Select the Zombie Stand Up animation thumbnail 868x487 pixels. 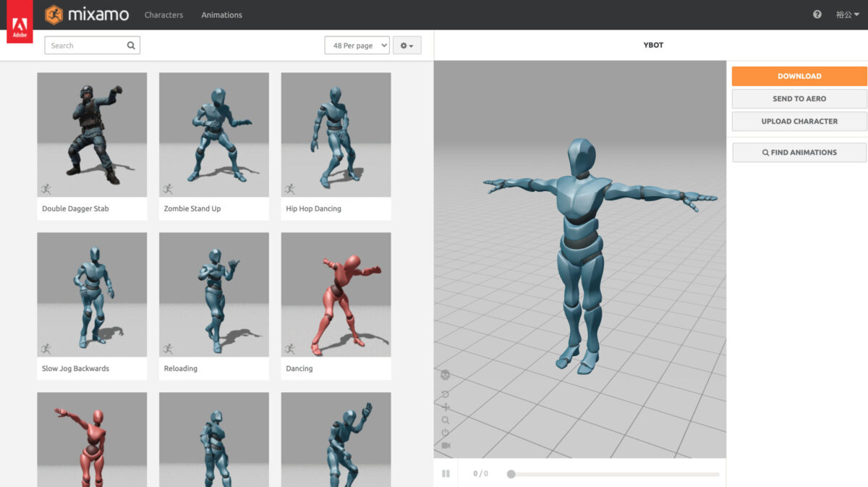coord(214,135)
